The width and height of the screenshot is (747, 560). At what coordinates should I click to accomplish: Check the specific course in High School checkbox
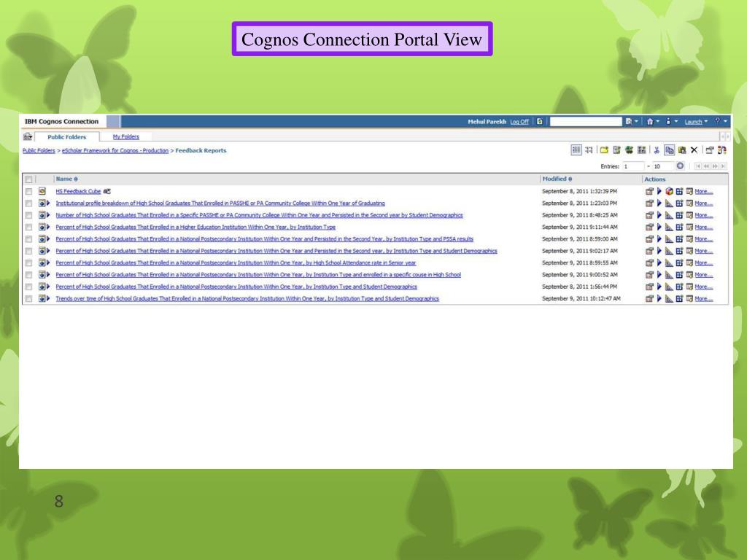(28, 275)
